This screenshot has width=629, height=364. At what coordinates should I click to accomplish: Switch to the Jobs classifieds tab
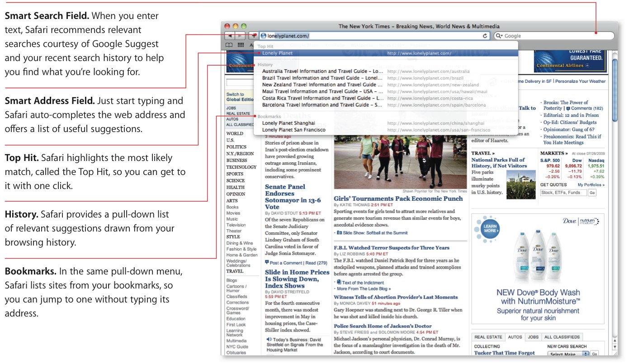533,337
